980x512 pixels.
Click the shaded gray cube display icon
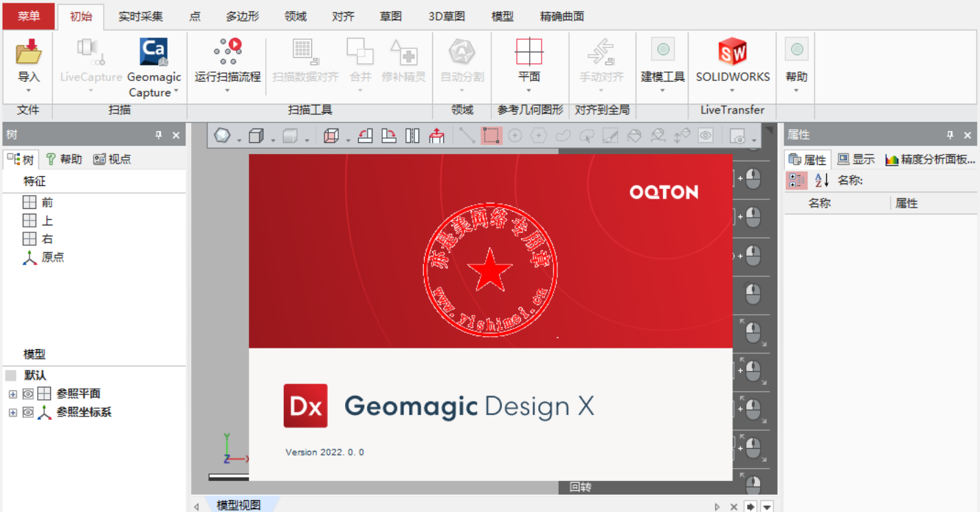[x=291, y=136]
